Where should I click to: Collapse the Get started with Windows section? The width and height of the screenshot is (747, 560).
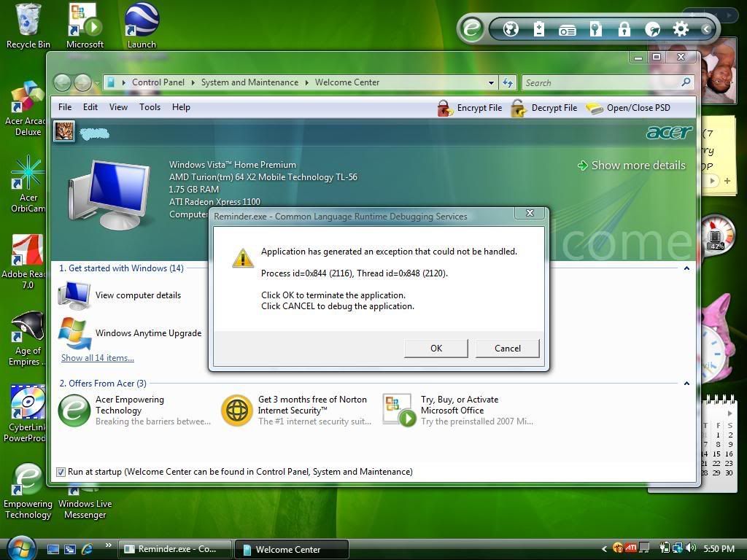click(686, 268)
